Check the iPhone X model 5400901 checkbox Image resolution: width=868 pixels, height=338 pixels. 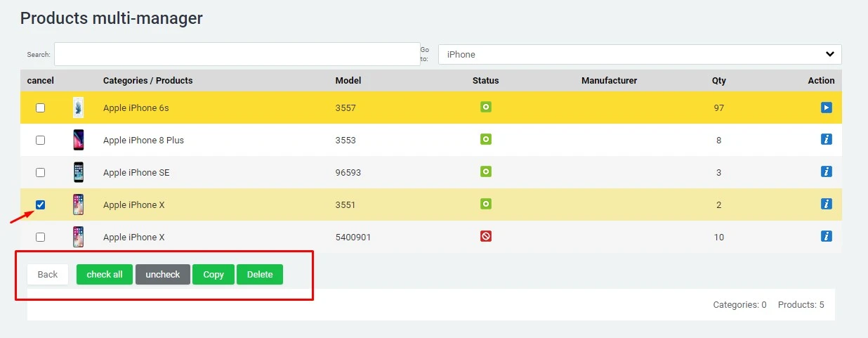click(x=40, y=237)
